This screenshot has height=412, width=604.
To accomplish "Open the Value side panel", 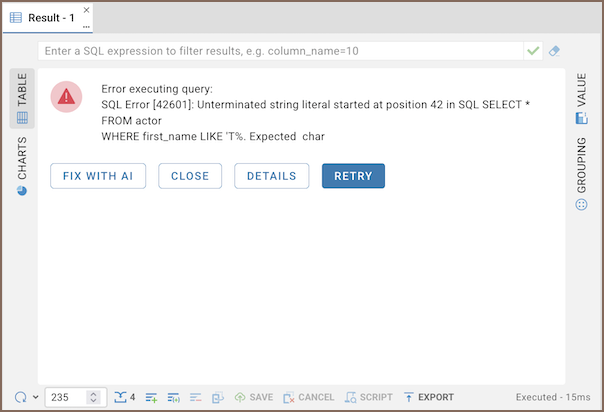I will click(x=582, y=99).
